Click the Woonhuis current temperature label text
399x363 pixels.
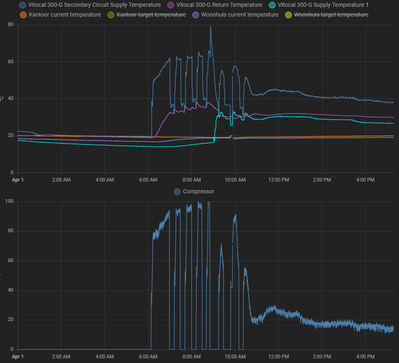click(240, 15)
